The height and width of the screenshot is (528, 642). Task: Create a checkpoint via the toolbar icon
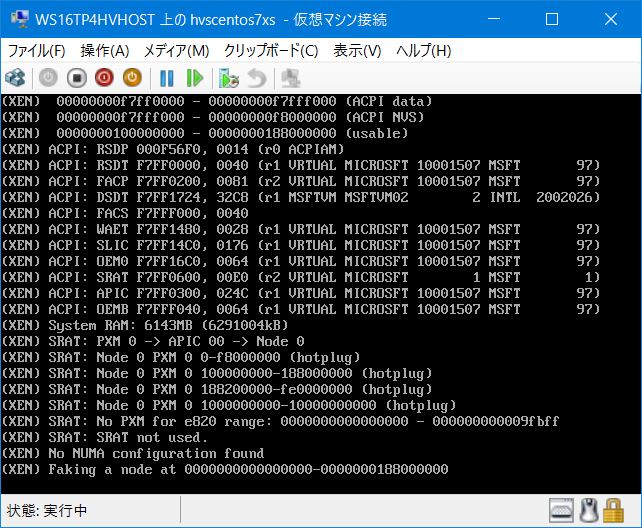(x=228, y=78)
